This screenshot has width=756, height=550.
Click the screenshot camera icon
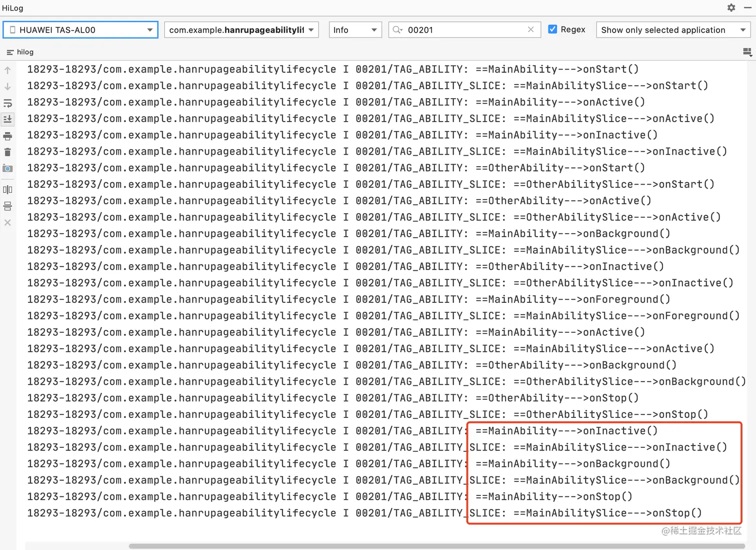point(7,169)
